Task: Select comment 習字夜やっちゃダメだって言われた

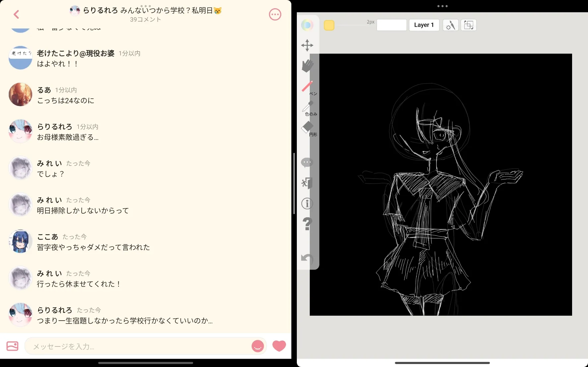Action: coord(93,247)
